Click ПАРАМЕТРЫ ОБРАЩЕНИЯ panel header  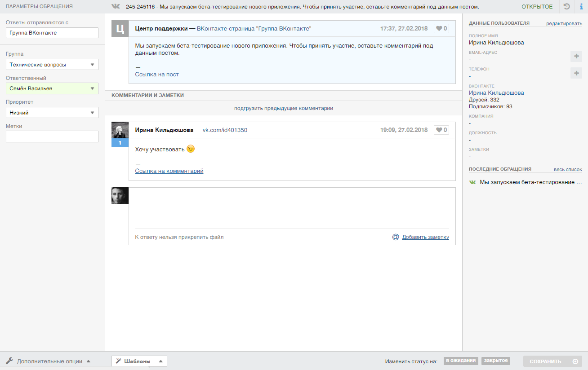[x=39, y=7]
